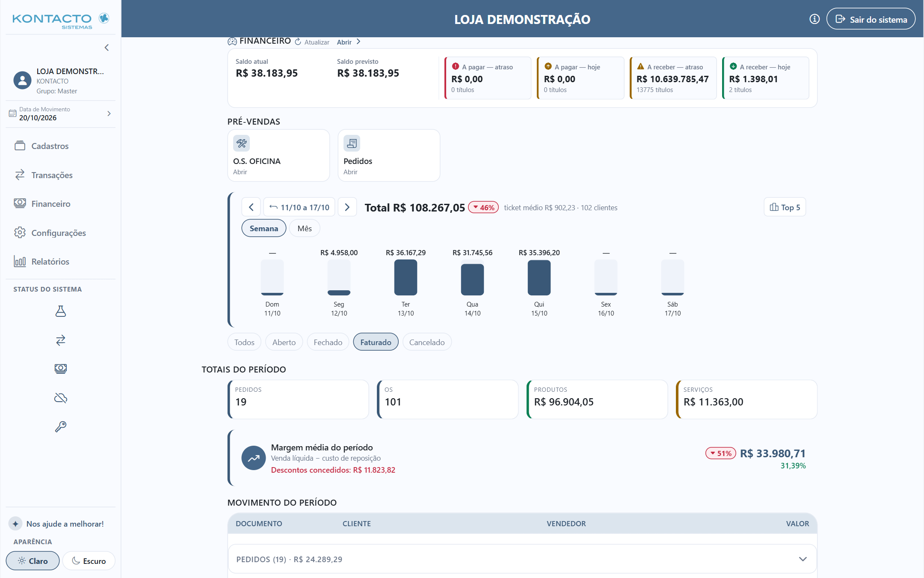Open the Relatórios menu
The image size is (924, 578).
(60, 262)
